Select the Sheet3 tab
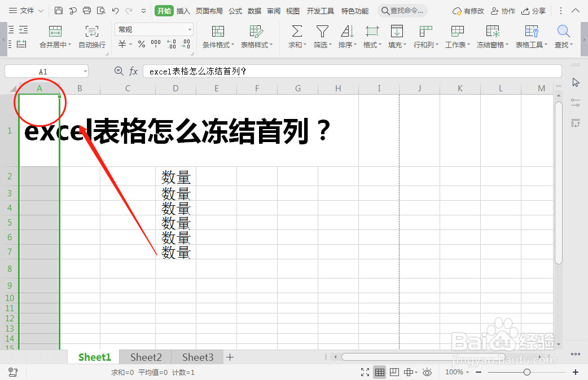Viewport: 588px width, 380px height. click(198, 357)
